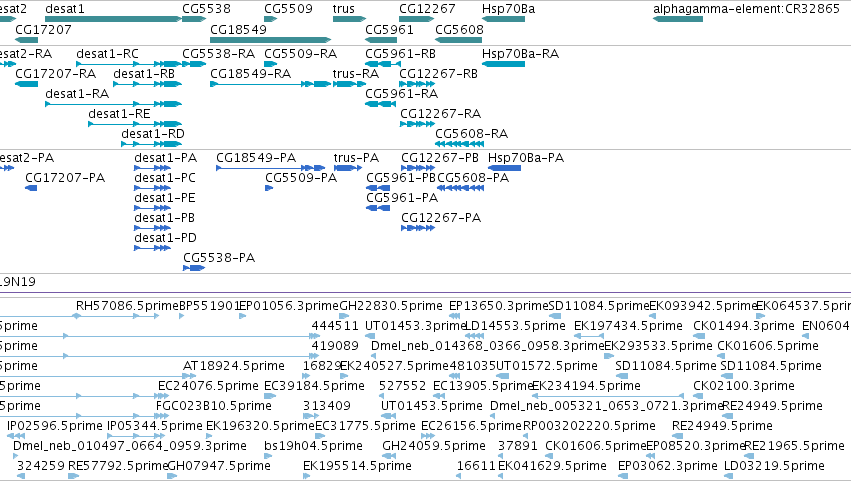This screenshot has height=481, width=851.
Task: Select the Dmel_neb_010497_0664_0959.3prime label
Action: pos(130,446)
